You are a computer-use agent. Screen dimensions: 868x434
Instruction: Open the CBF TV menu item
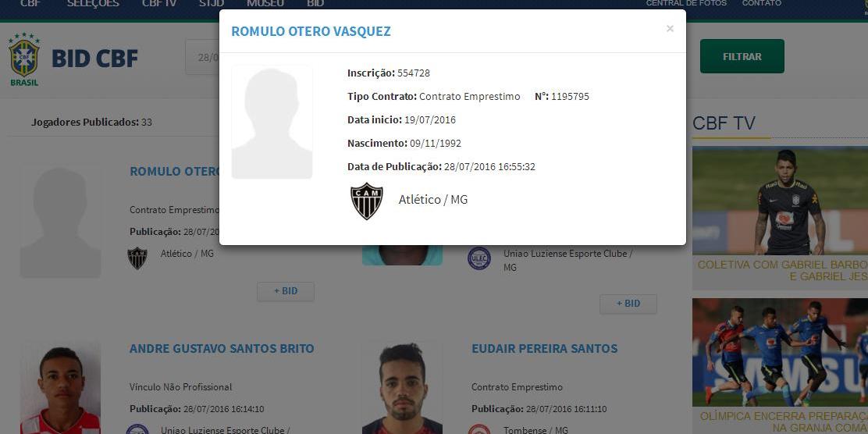click(x=159, y=3)
